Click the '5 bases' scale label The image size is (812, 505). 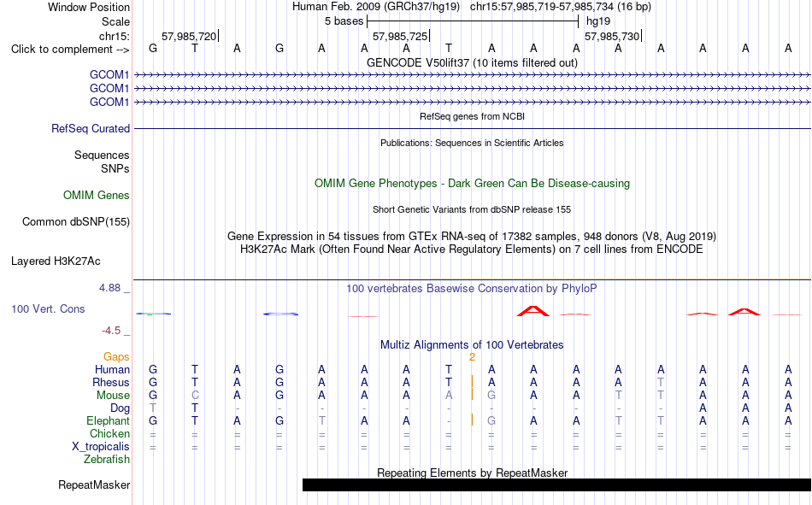344,21
